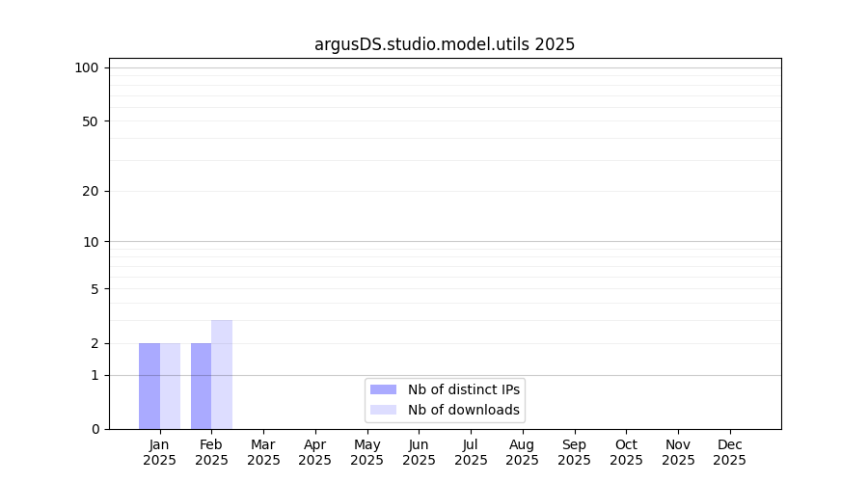Click the Dec 2025 x-axis label
The width and height of the screenshot is (868, 482).
(729, 452)
